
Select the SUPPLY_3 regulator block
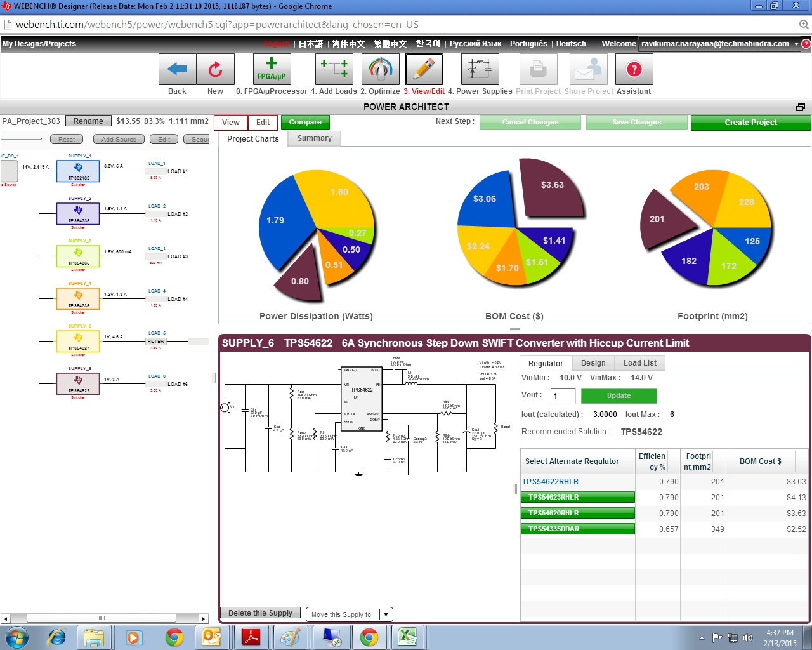coord(78,256)
